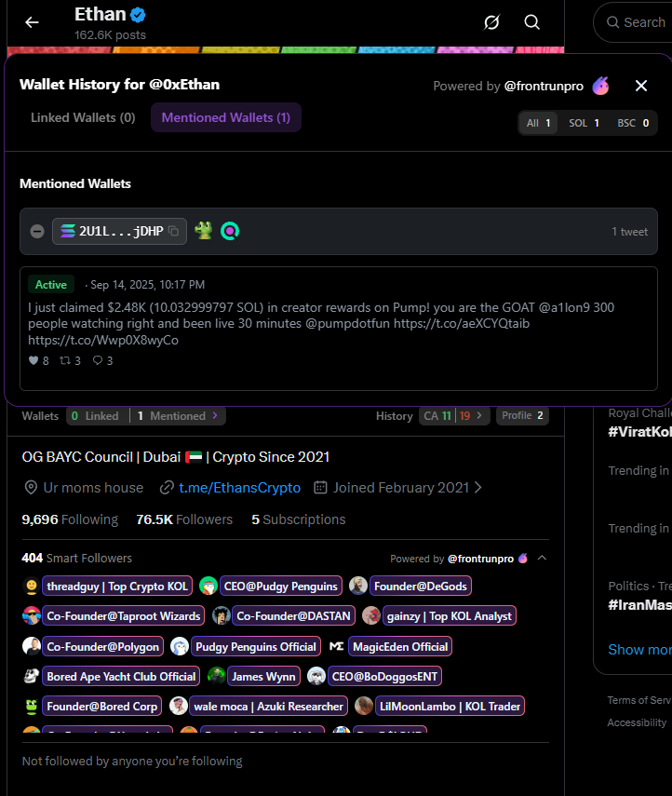Click the calendar Joined icon

tap(320, 488)
